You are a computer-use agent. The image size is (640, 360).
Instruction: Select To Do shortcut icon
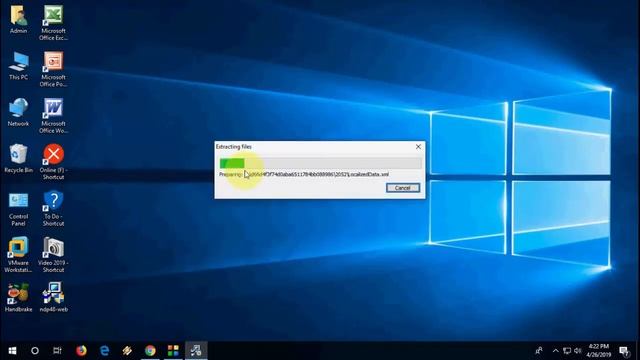(53, 209)
